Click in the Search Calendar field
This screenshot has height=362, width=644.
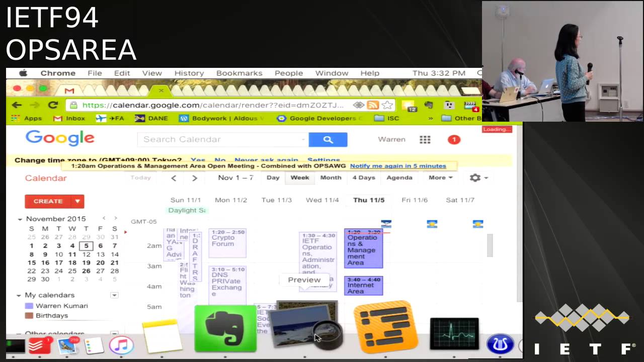point(223,139)
